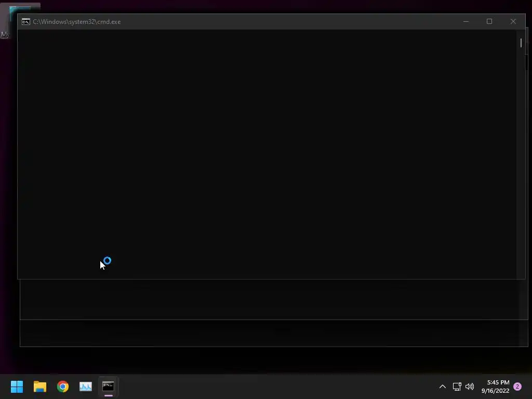This screenshot has width=532, height=399.
Task: Open the performance monitor taskbar app
Action: 86,386
